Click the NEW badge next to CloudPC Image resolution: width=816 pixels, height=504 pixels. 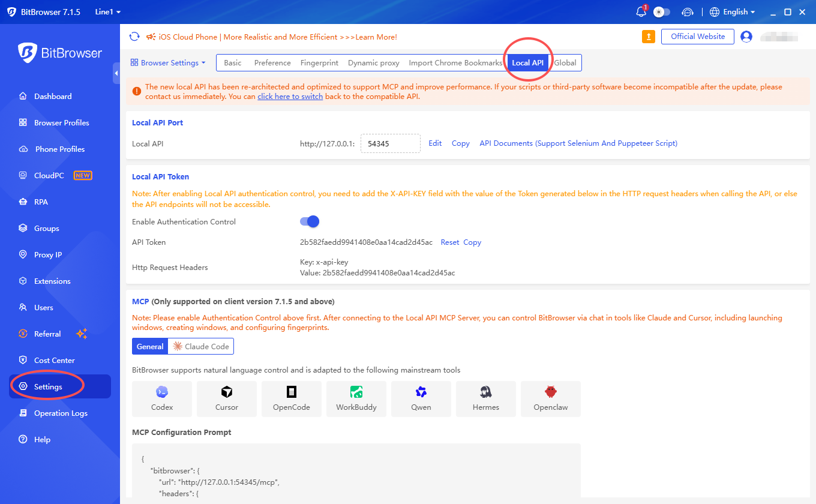(x=83, y=175)
